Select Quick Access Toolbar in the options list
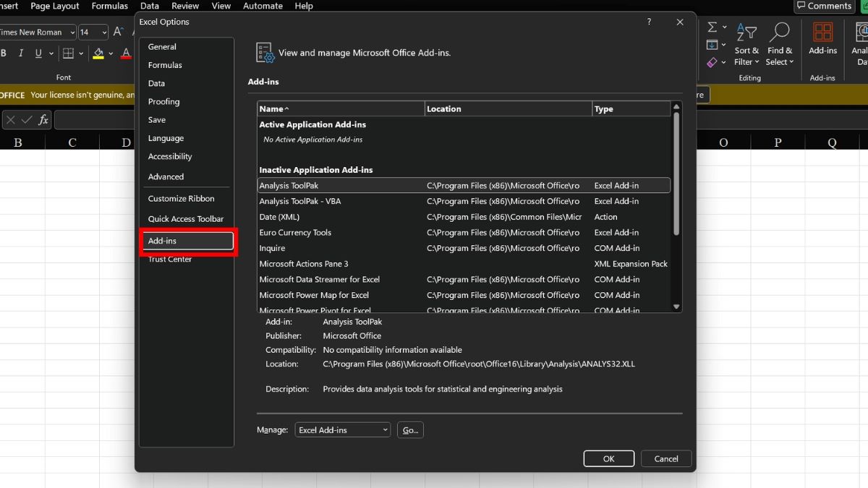This screenshot has width=868, height=488. pyautogui.click(x=187, y=219)
